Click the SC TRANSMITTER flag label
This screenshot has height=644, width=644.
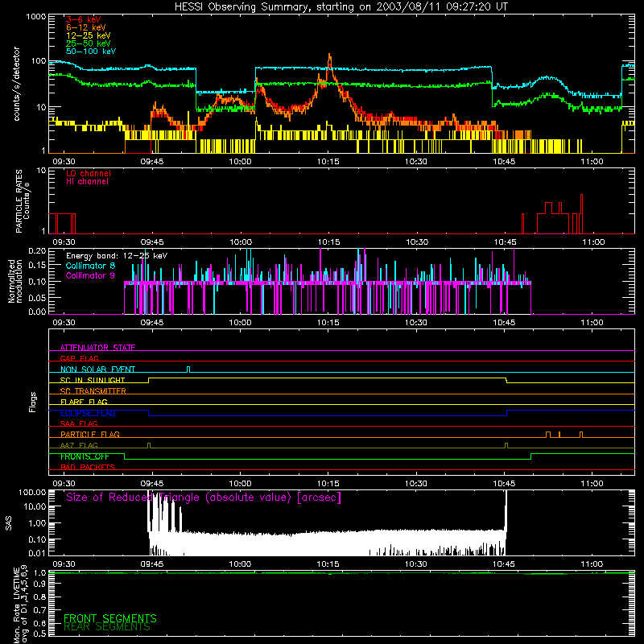coord(93,391)
